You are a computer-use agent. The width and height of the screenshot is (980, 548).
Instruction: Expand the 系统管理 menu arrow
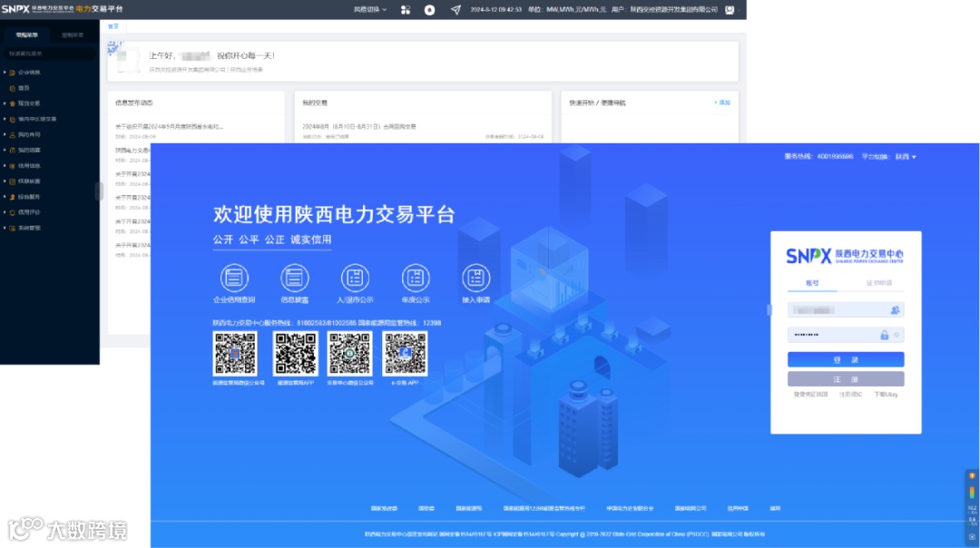5,228
